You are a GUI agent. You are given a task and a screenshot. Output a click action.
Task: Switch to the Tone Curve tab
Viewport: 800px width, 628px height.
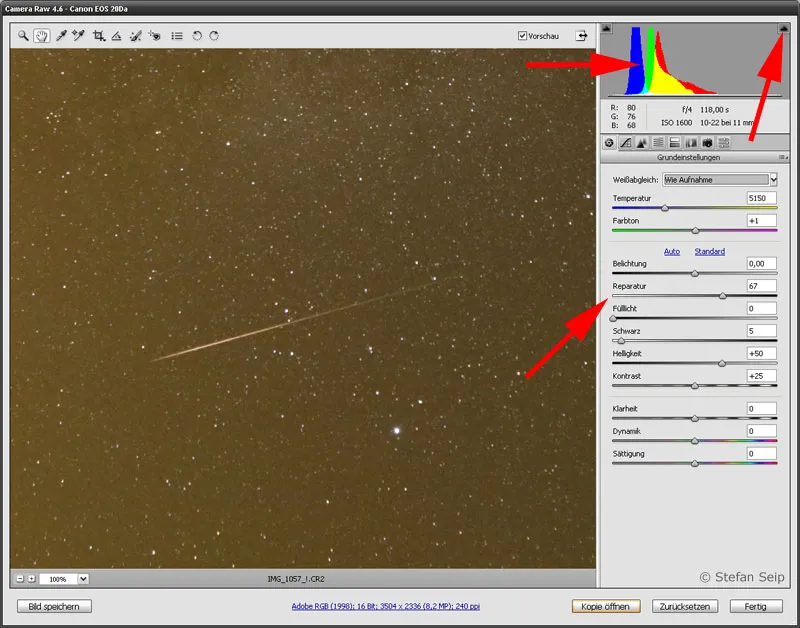pyautogui.click(x=625, y=143)
